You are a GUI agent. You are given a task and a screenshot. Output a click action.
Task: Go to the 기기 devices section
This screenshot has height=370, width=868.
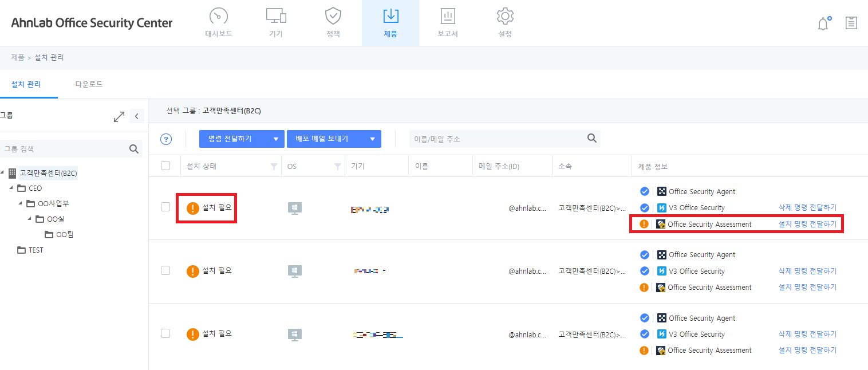(276, 23)
